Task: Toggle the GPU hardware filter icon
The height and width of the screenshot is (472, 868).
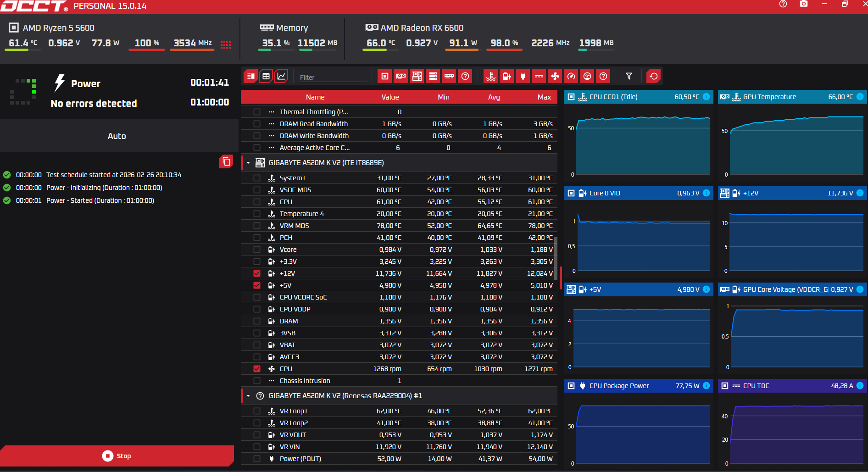Action: [401, 77]
